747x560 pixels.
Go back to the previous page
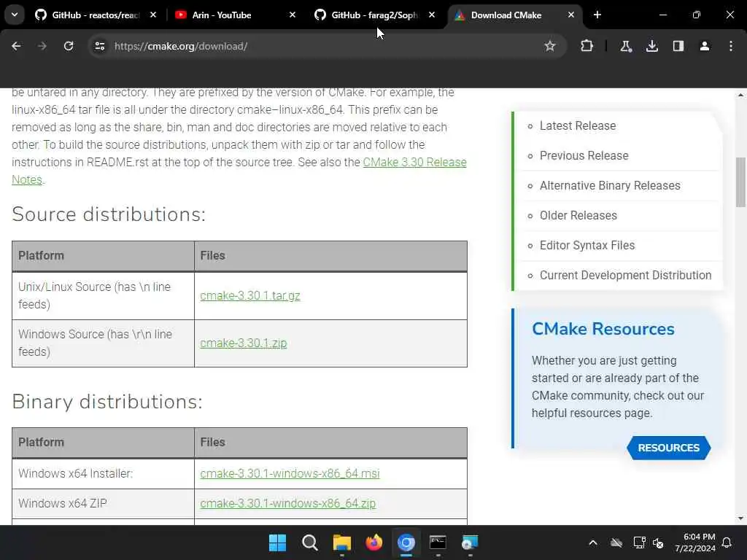pyautogui.click(x=16, y=46)
